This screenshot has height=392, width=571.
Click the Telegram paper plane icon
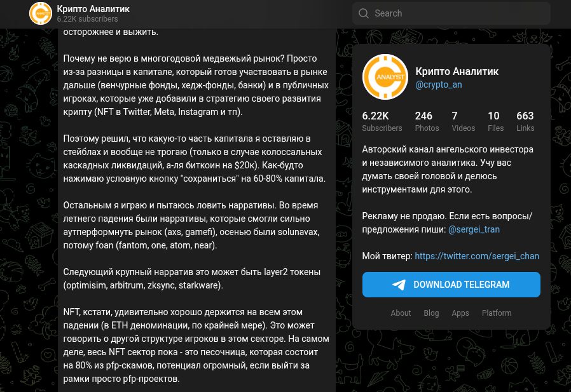(399, 285)
